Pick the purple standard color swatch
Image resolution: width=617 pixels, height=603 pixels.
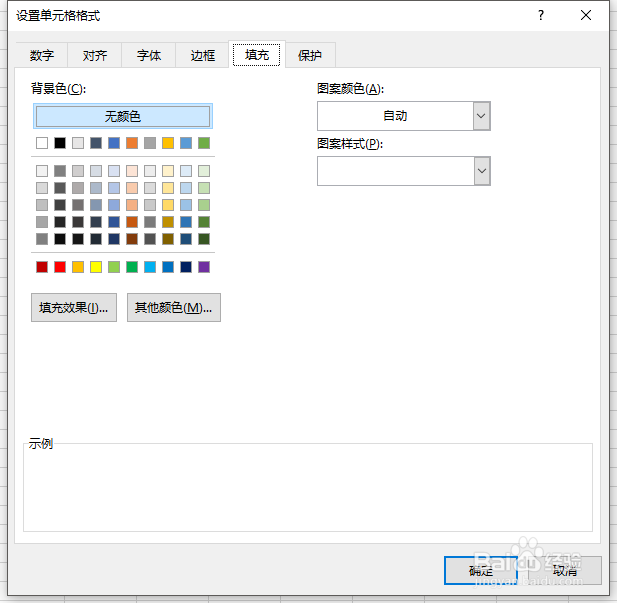[x=204, y=267]
